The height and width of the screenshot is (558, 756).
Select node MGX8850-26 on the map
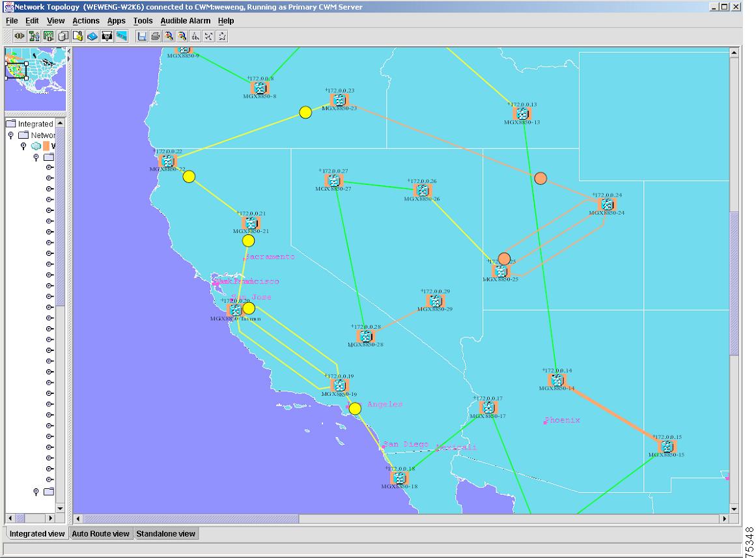point(422,191)
